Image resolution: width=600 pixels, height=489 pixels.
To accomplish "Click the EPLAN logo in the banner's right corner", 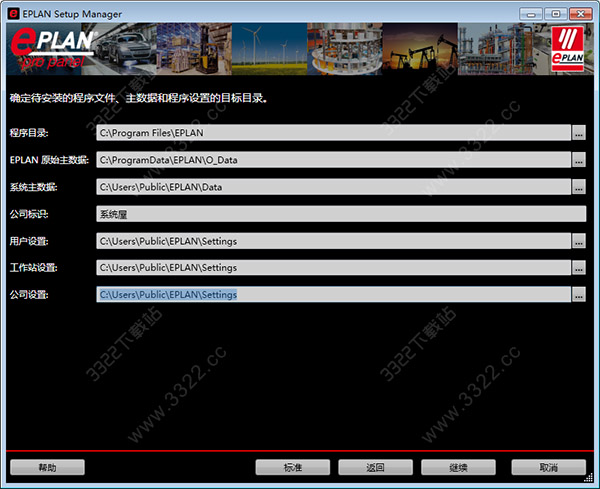I will click(x=567, y=49).
